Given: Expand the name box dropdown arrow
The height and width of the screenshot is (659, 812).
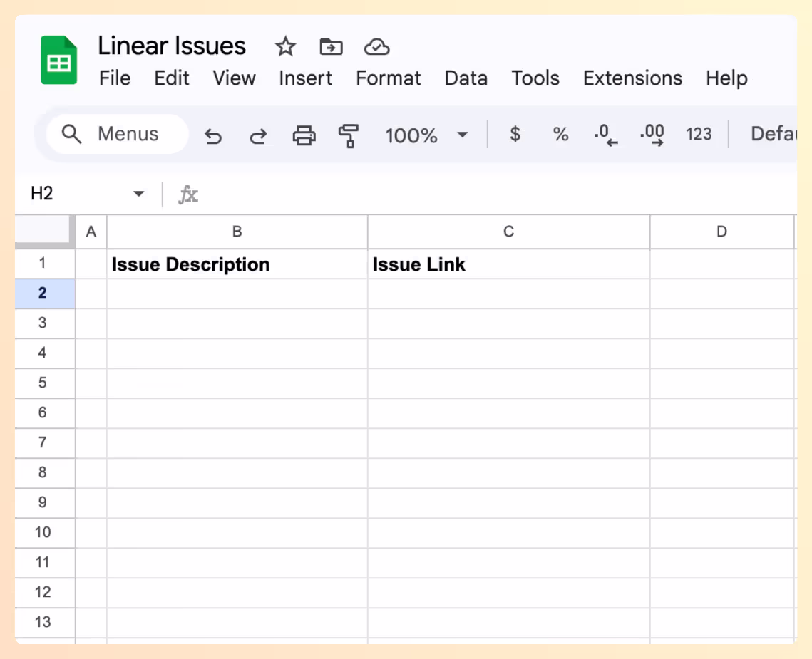Looking at the screenshot, I should [138, 194].
